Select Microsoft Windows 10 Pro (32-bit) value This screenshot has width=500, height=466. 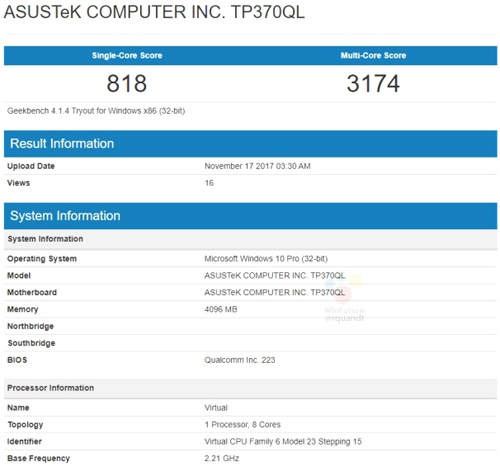pyautogui.click(x=266, y=259)
